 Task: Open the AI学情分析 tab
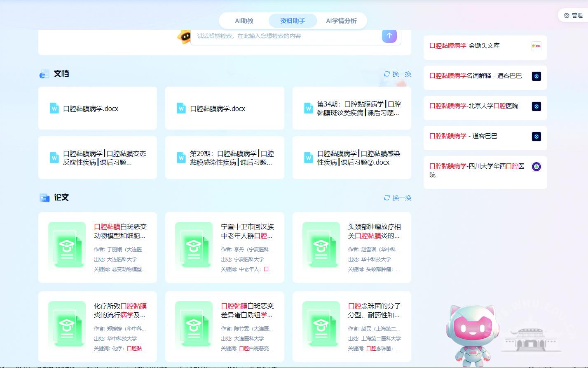341,21
